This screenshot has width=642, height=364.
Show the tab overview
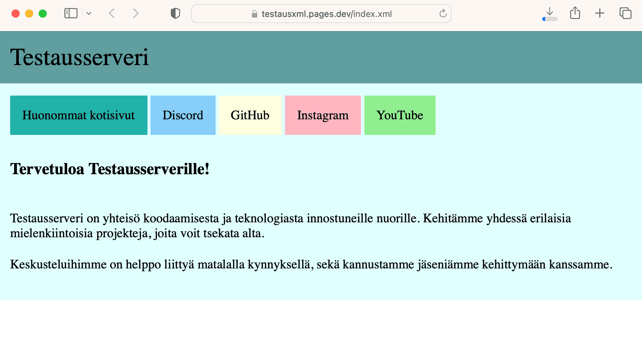click(625, 14)
